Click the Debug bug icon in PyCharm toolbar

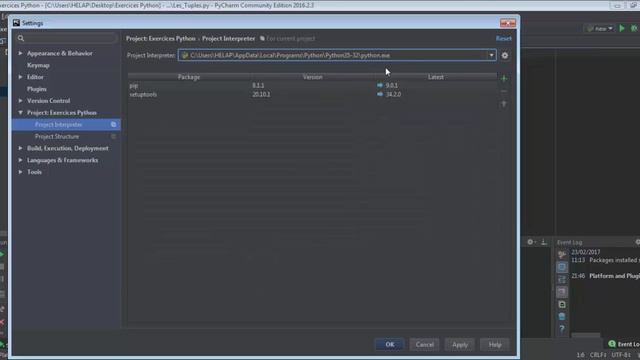pos(634,28)
